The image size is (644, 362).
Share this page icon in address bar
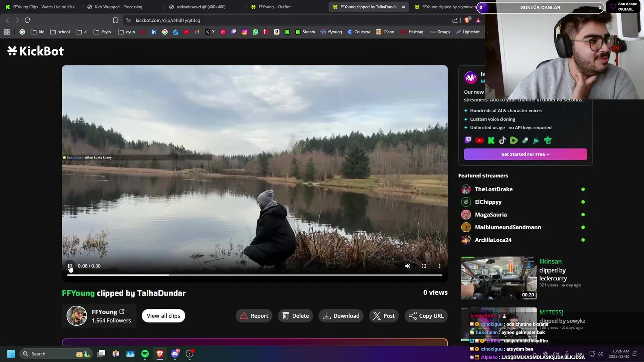click(455, 20)
